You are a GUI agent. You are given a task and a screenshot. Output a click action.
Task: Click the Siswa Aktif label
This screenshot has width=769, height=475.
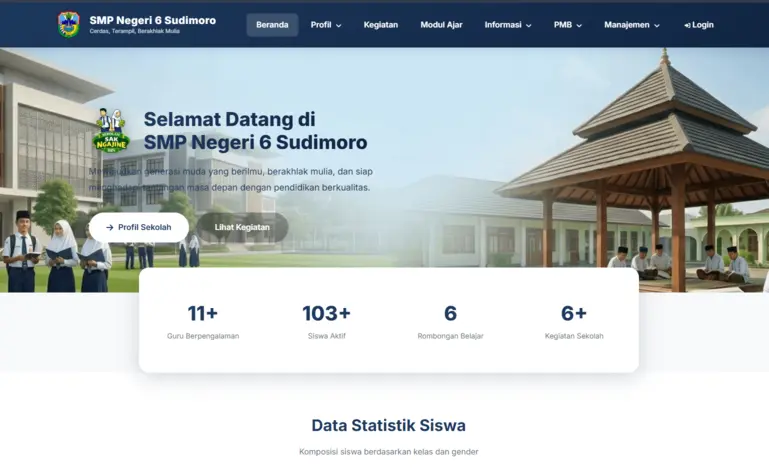327,336
